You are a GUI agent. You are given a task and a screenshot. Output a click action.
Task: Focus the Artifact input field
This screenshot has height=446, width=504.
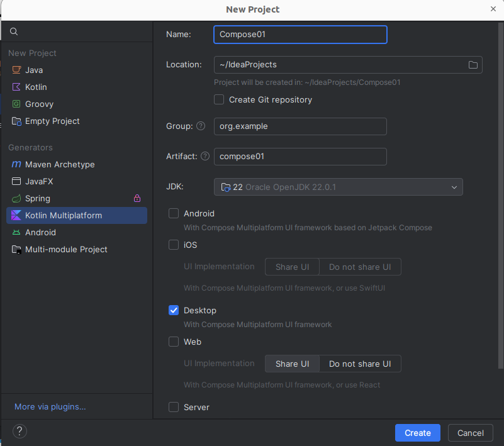[300, 157]
